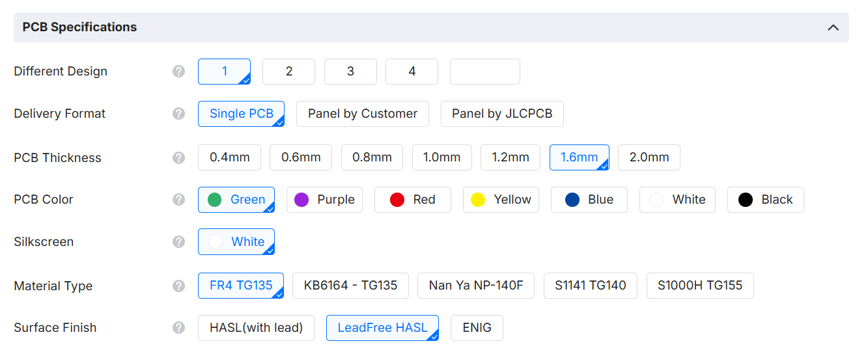Click the Delivery Format label

click(59, 114)
